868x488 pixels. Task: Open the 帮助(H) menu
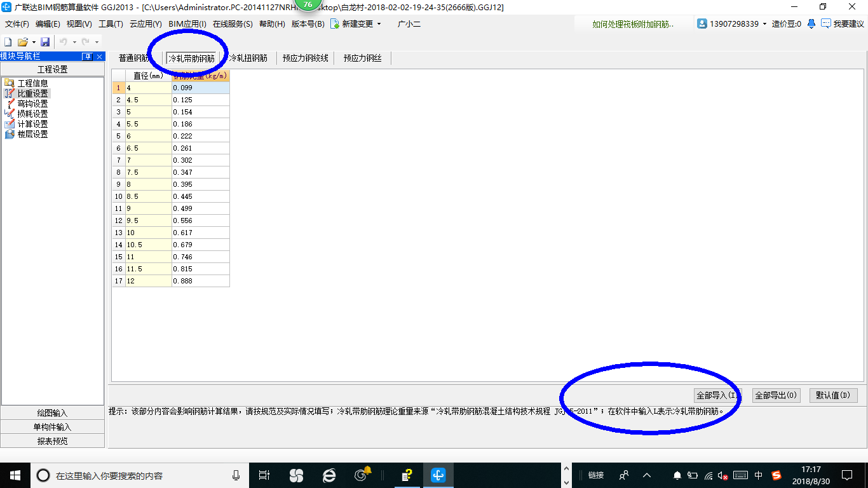[x=272, y=24]
